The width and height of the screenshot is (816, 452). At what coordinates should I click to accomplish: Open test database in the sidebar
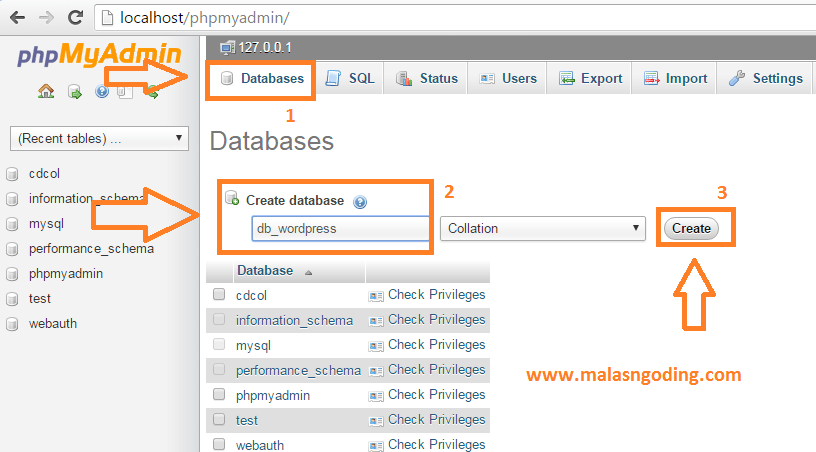point(40,299)
